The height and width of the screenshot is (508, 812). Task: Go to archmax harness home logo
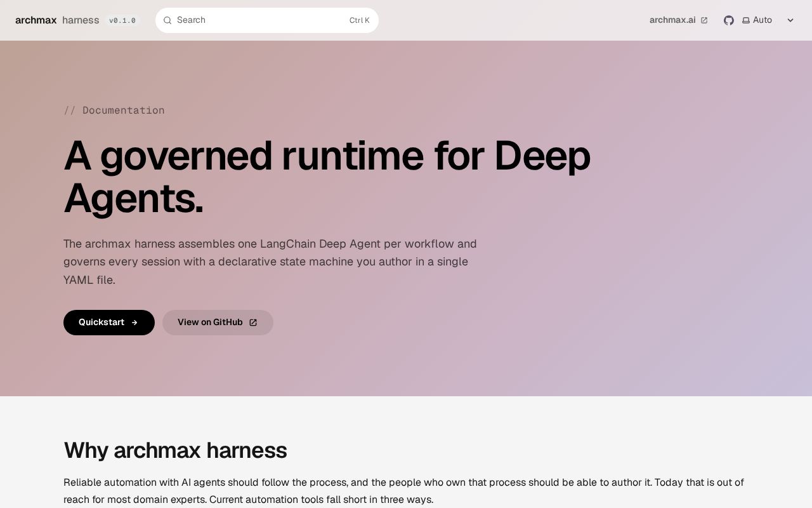57,20
